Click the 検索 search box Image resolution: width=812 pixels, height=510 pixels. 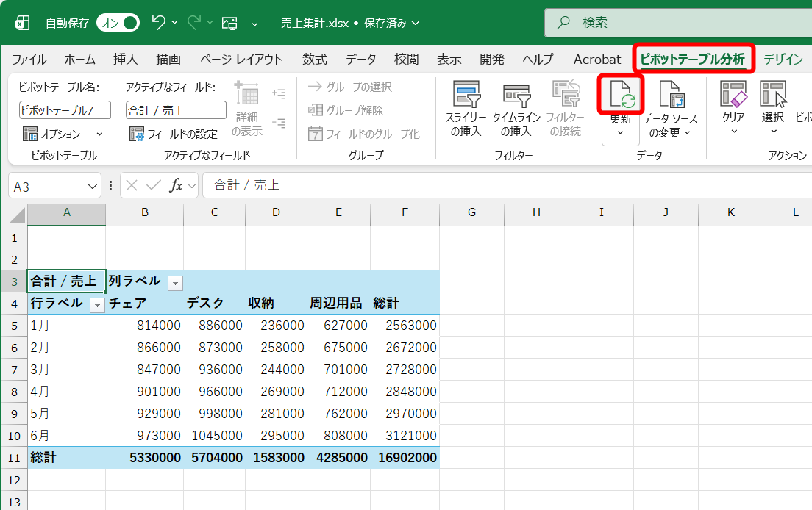(x=678, y=23)
